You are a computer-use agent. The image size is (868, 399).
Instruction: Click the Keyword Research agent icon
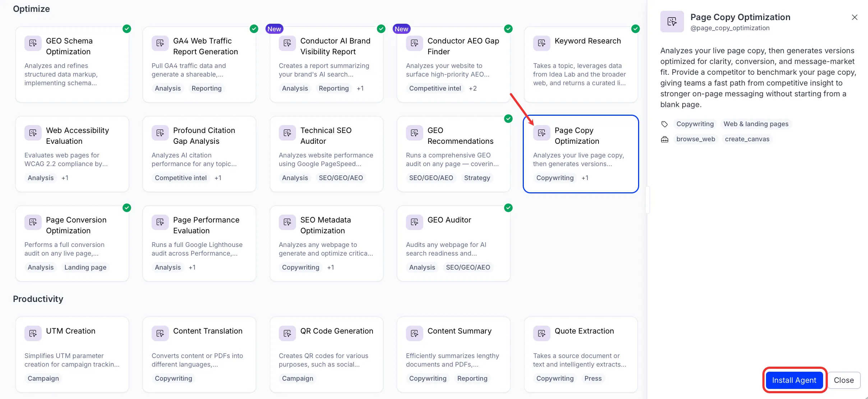click(x=541, y=43)
